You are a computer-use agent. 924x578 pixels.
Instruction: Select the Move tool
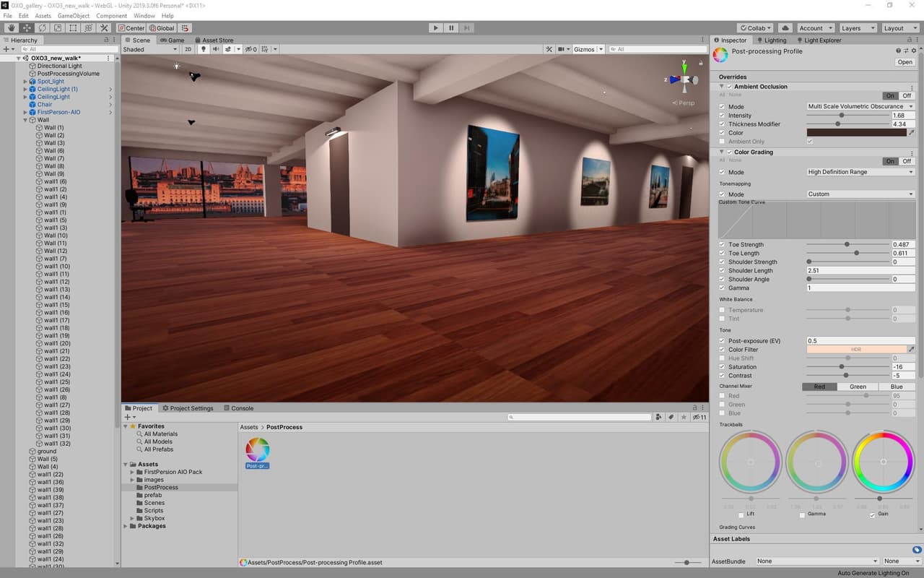pyautogui.click(x=27, y=28)
